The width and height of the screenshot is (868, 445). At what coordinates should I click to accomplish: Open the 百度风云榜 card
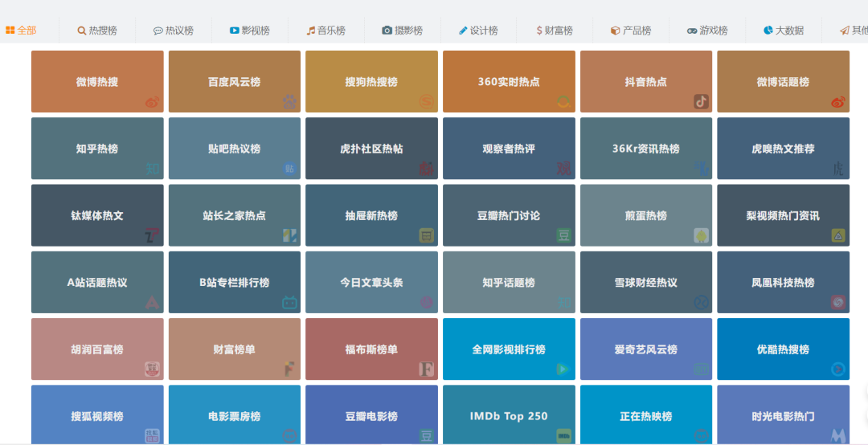coord(235,81)
